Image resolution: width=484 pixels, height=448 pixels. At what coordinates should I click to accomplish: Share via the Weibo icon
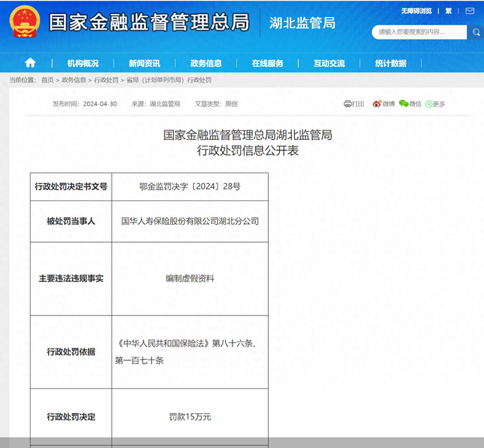377,104
